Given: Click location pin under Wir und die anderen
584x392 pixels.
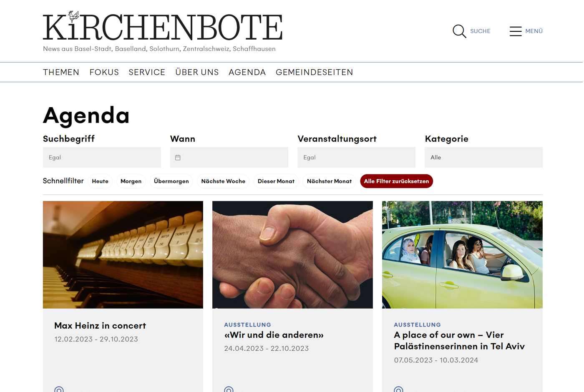Looking at the screenshot, I should (x=229, y=389).
